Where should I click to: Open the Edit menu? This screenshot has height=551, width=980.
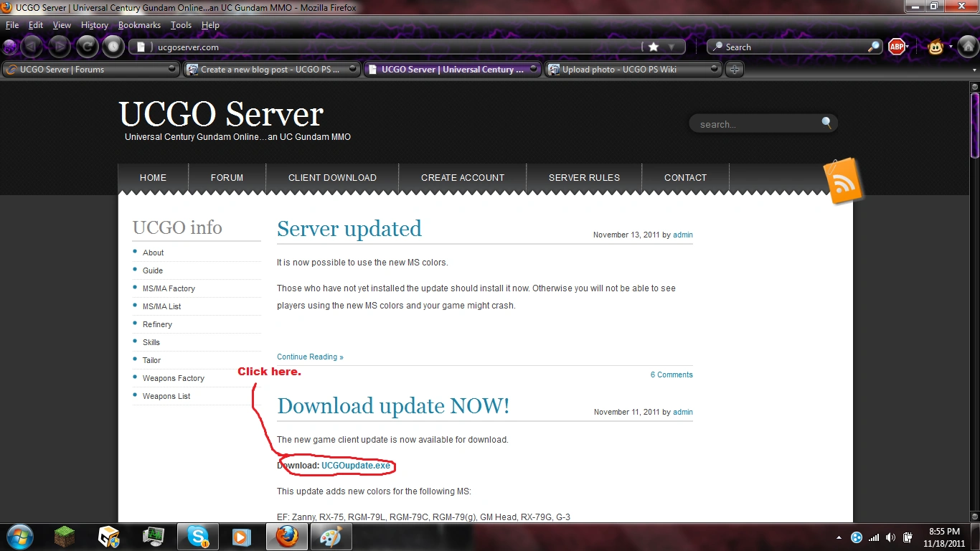(36, 25)
